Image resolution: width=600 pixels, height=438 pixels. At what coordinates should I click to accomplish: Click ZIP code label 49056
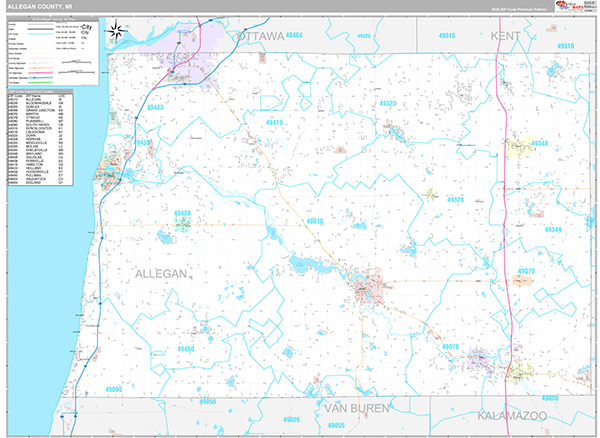tap(207, 402)
